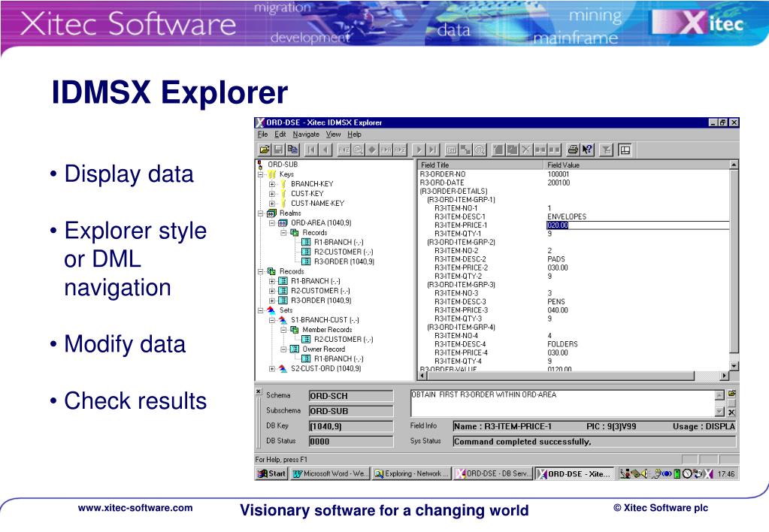Switch to Exploring - Network taskbar button
This screenshot has width=769, height=532.
pos(411,473)
